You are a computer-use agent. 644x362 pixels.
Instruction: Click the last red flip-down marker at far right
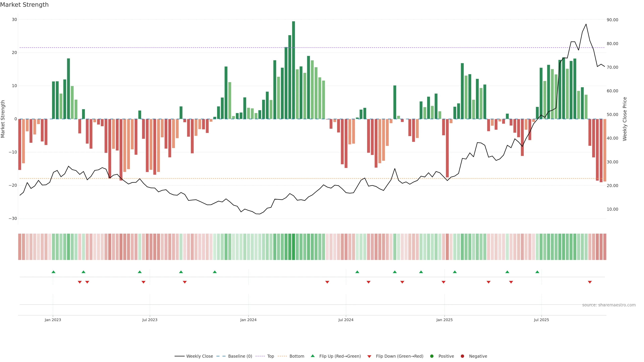590,282
